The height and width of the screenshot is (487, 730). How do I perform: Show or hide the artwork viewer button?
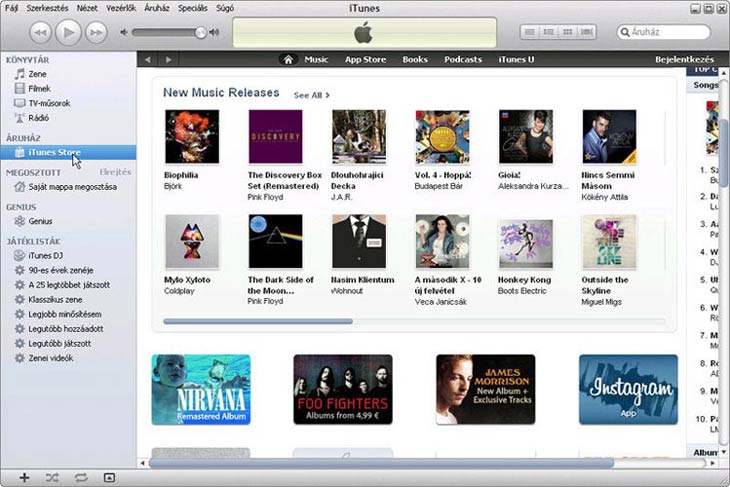(x=109, y=478)
